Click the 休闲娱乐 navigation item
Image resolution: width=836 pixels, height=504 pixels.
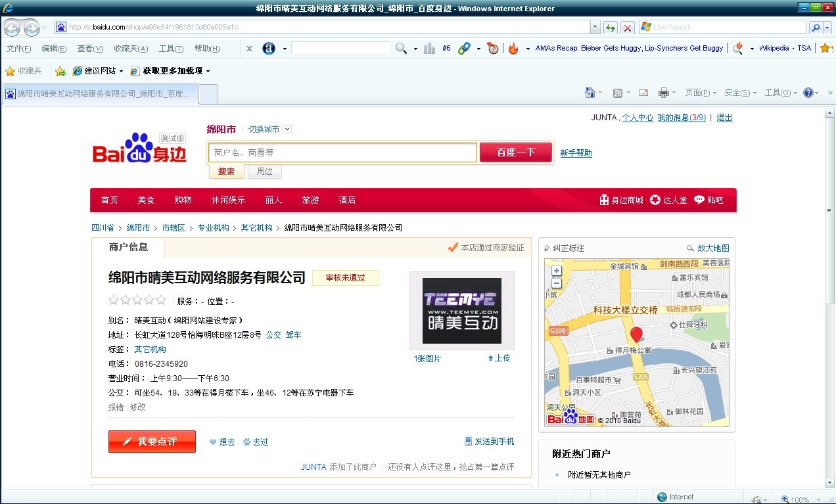tap(228, 200)
